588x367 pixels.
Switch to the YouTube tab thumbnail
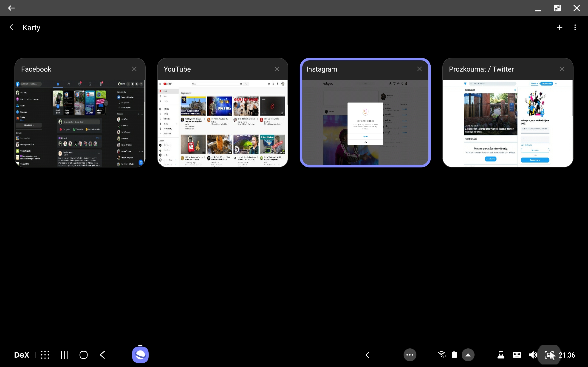[223, 123]
